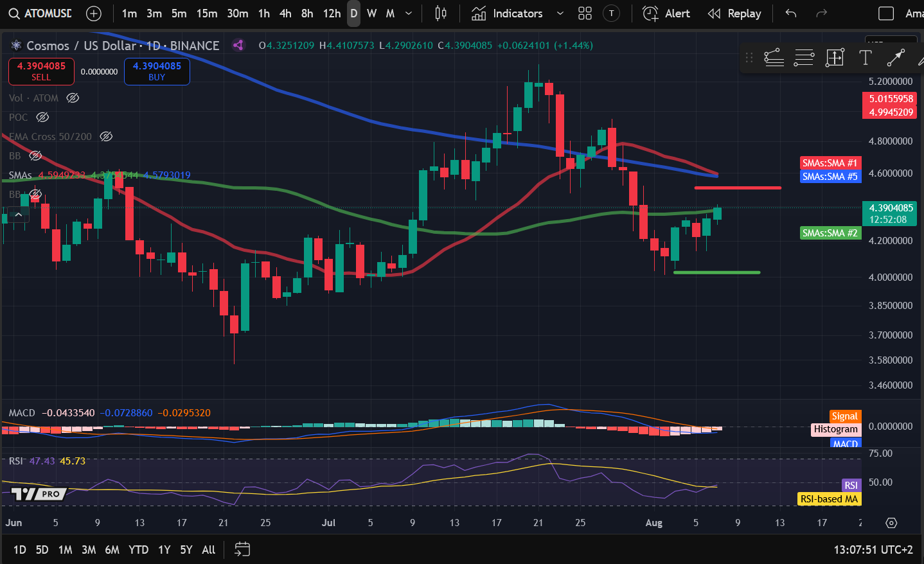Viewport: 924px width, 564px height.
Task: Click the BUY 4.3904085 button
Action: pyautogui.click(x=157, y=71)
